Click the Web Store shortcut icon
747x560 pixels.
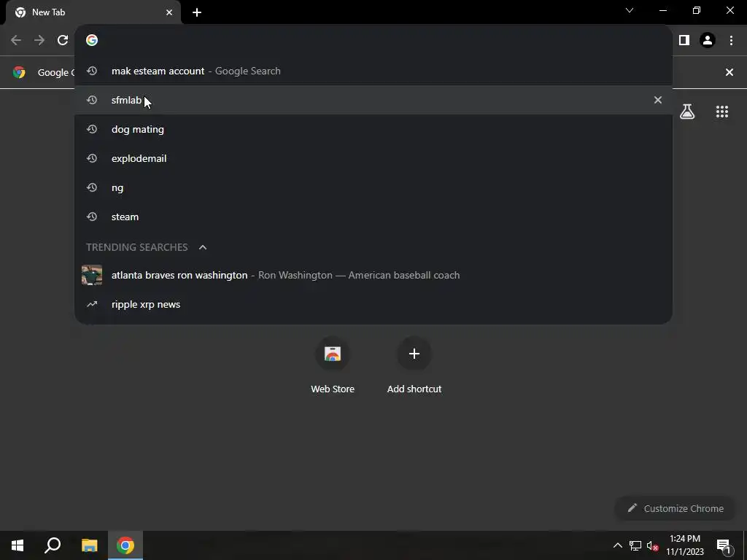coord(333,354)
